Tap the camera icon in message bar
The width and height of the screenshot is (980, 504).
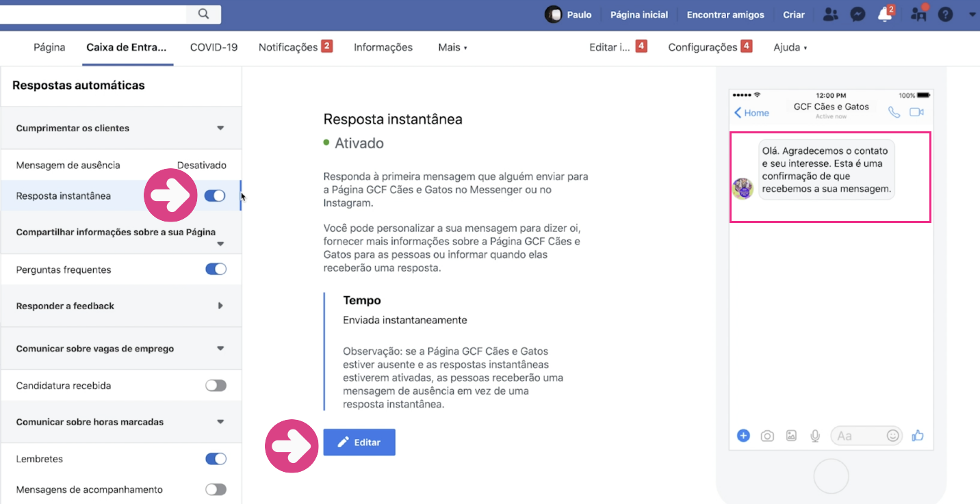(767, 436)
